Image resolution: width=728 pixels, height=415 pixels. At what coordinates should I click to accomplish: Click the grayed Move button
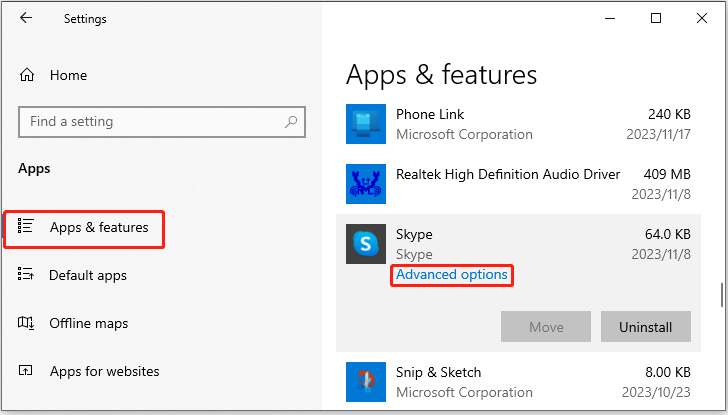pyautogui.click(x=546, y=327)
